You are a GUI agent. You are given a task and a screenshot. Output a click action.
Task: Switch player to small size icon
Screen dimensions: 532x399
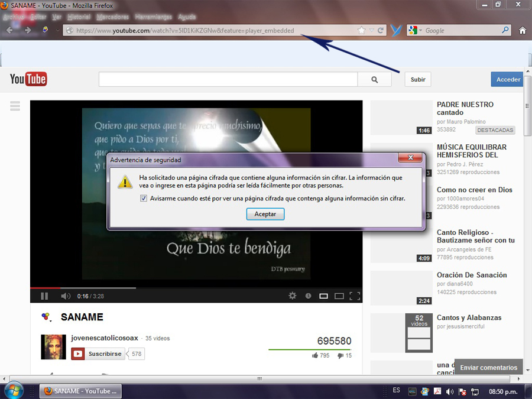[324, 296]
